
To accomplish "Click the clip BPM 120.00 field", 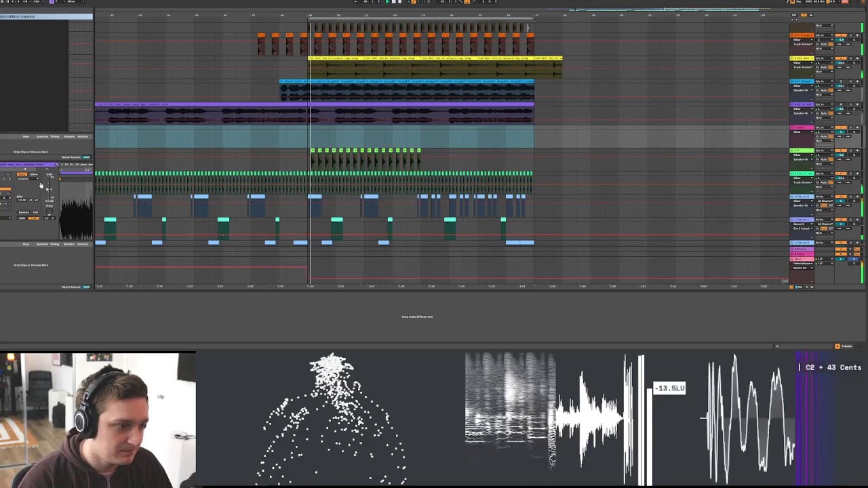I will click(x=22, y=200).
